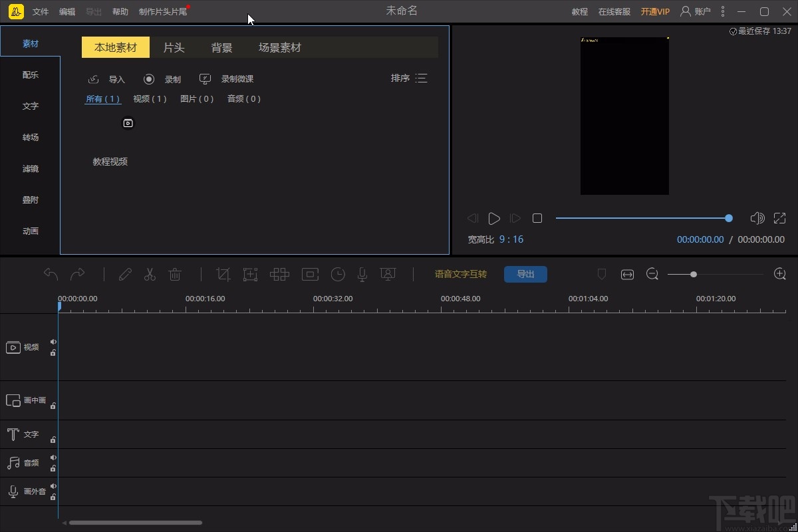The image size is (798, 532).
Task: Stop the preview playback
Action: (x=537, y=218)
